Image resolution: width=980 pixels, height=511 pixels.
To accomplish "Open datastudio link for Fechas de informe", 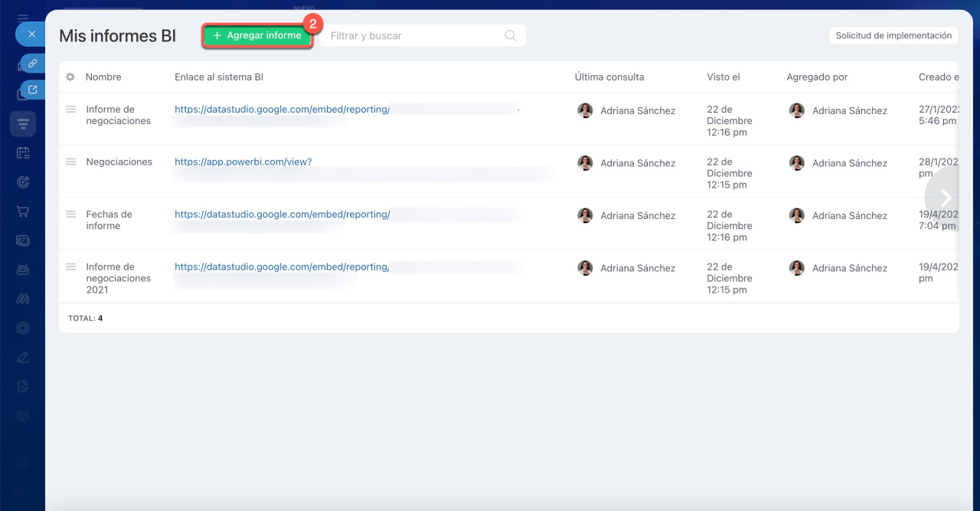I will [x=282, y=215].
